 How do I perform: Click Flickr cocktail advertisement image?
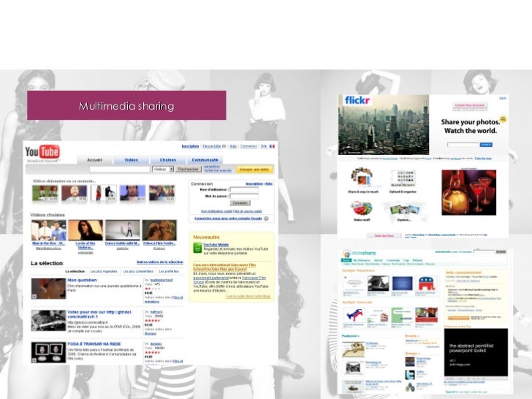469,193
